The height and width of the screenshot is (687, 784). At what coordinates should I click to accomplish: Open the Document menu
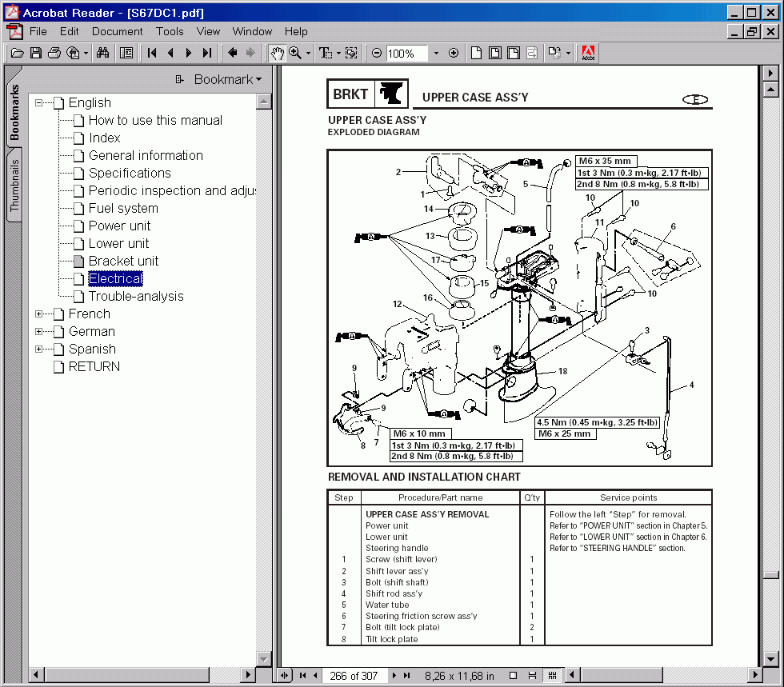117,31
